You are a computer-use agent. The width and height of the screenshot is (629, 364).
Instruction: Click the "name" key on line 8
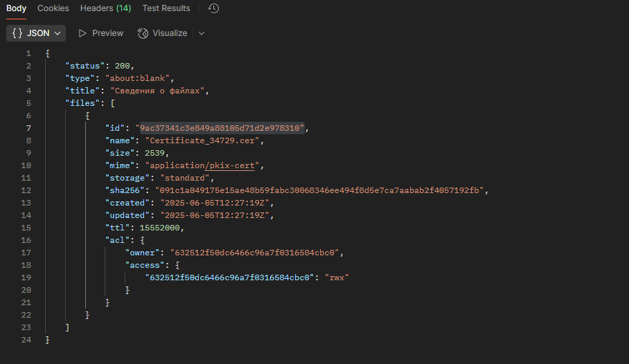coord(120,140)
